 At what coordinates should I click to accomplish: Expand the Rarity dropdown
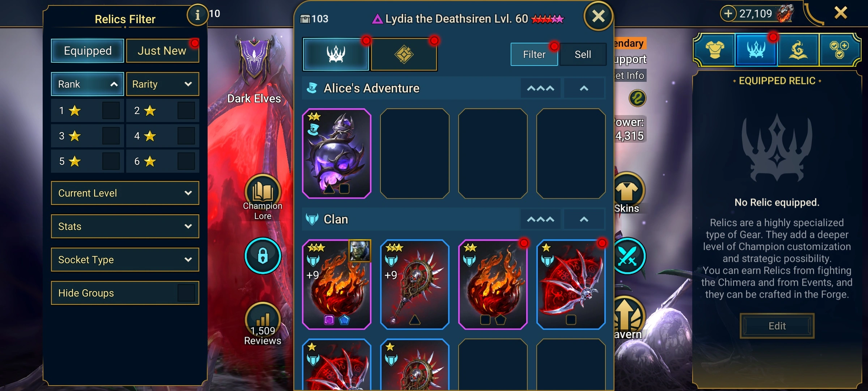162,84
